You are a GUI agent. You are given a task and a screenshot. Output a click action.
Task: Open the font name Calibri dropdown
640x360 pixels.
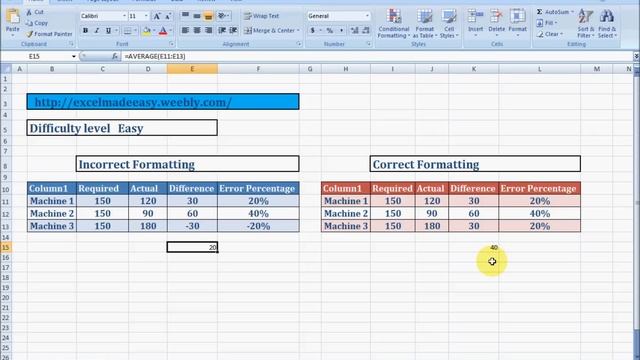pyautogui.click(x=124, y=16)
